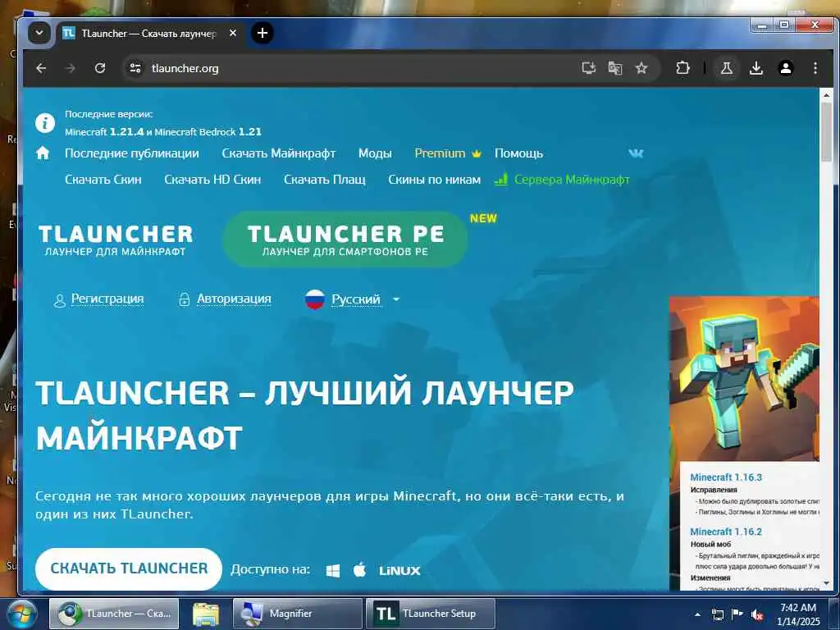Screen dimensions: 840x630
Task: Click the info circle icon near versions
Action: pyautogui.click(x=45, y=123)
